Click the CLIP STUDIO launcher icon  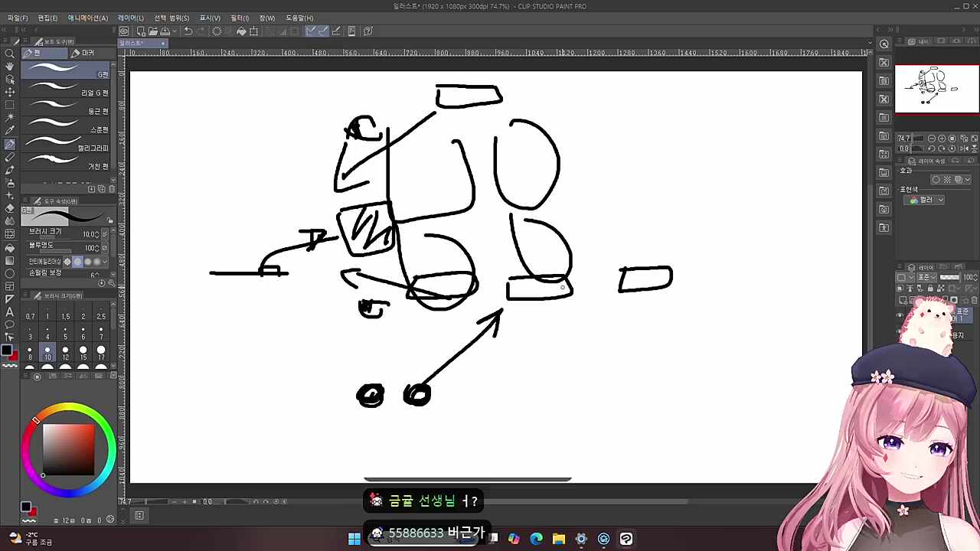pyautogui.click(x=125, y=31)
